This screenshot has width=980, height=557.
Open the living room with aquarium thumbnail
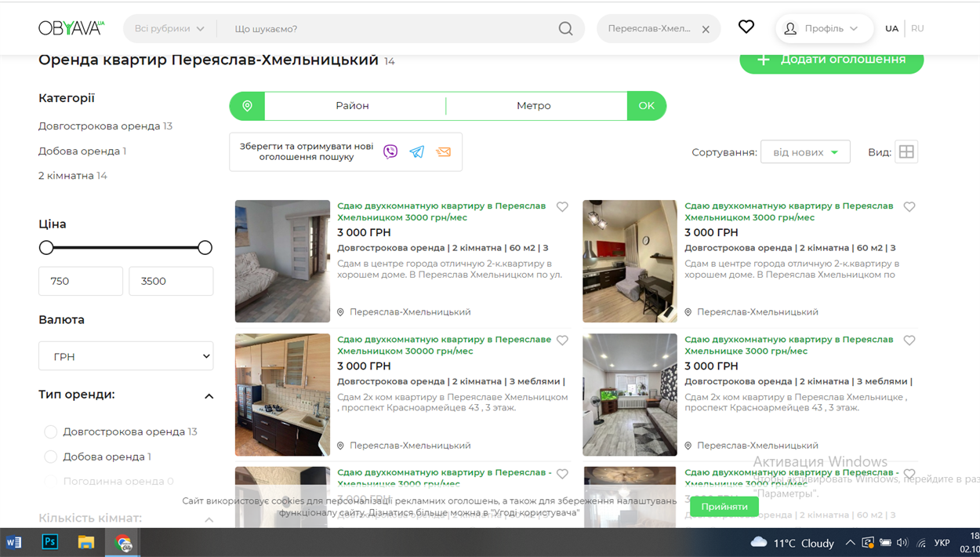630,395
